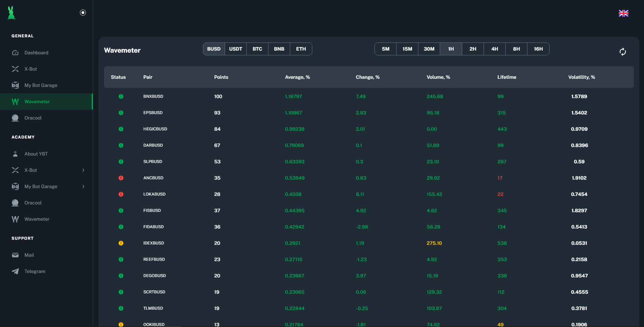
Task: Click the green rabbit logo
Action: (12, 13)
